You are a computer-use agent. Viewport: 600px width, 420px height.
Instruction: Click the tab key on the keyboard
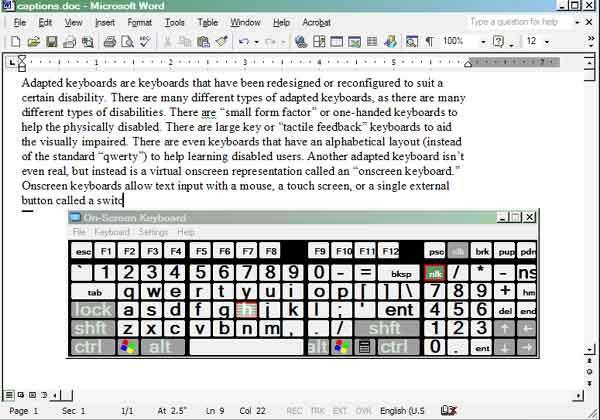coord(93,292)
